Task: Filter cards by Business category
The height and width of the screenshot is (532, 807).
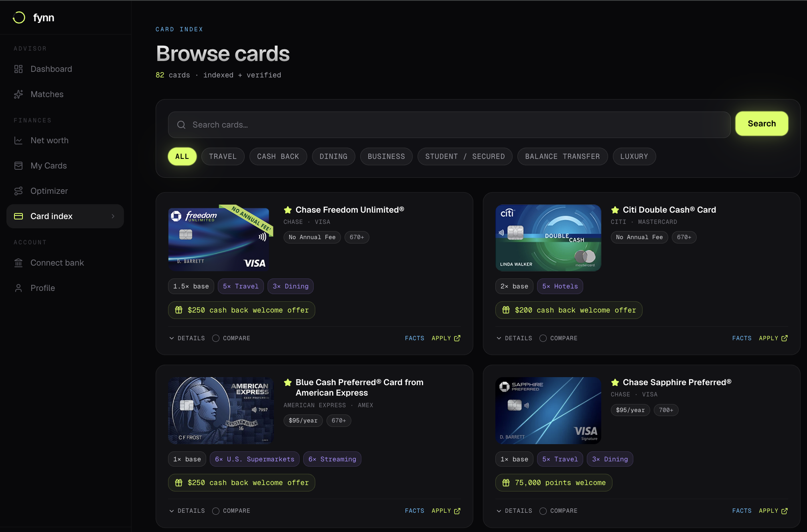Action: pyautogui.click(x=386, y=156)
